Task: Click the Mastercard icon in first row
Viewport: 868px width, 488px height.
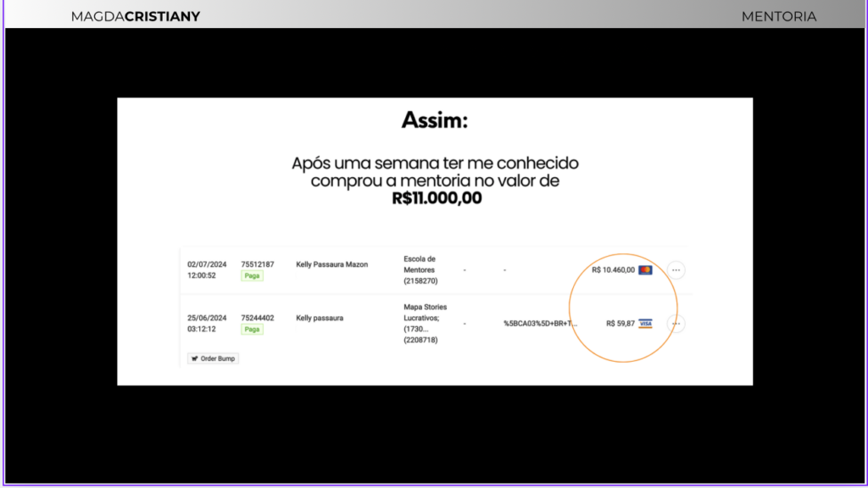Action: 645,270
